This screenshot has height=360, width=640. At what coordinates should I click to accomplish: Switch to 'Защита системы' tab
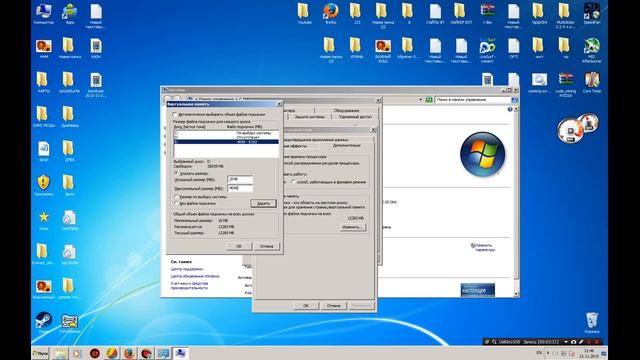pos(309,117)
